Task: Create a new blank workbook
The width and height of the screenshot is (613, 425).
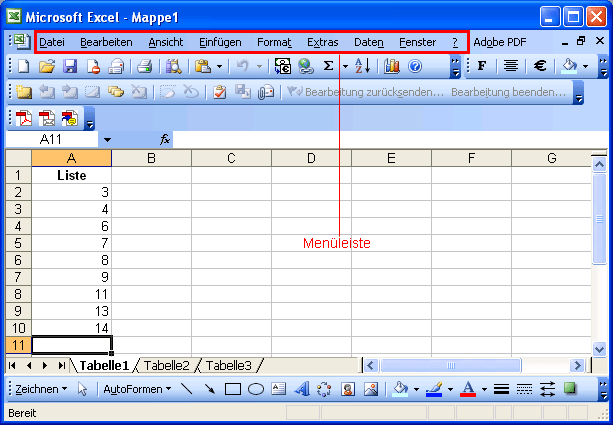Action: [x=23, y=66]
